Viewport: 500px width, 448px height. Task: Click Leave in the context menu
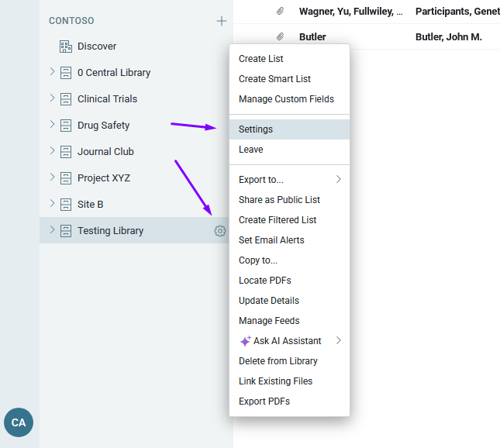pyautogui.click(x=250, y=150)
